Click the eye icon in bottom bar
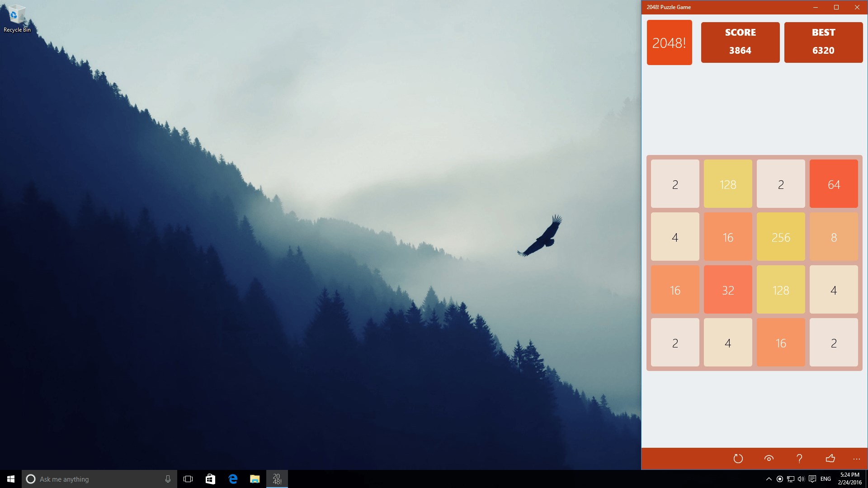This screenshot has height=488, width=868. (x=769, y=459)
